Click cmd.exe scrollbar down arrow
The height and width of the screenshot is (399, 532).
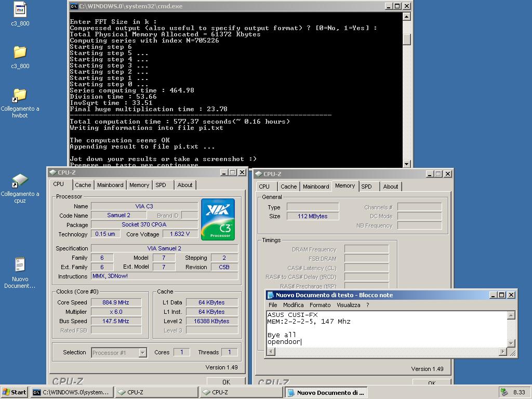pyautogui.click(x=406, y=164)
